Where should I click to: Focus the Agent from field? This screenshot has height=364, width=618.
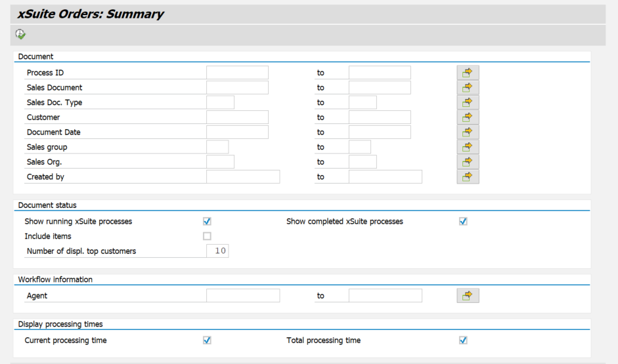243,296
